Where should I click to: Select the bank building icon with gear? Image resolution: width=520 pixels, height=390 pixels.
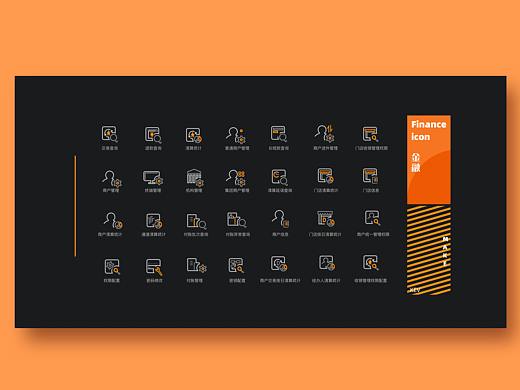click(x=195, y=178)
